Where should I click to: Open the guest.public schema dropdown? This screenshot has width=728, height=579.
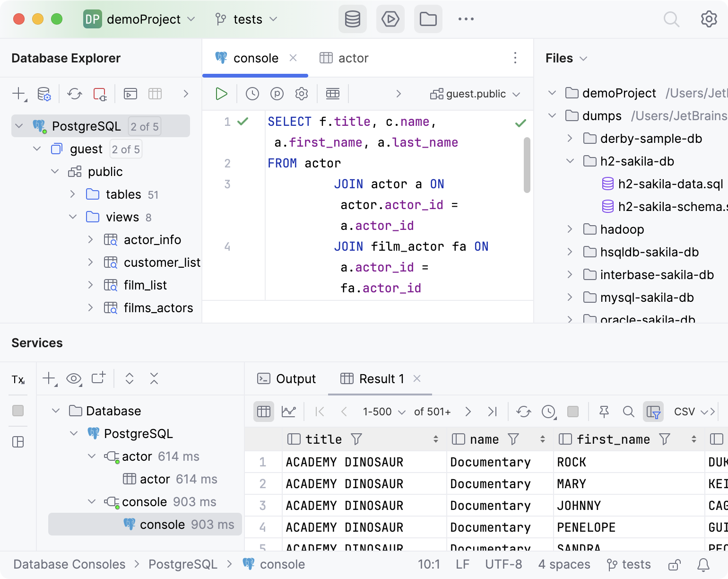click(x=475, y=94)
